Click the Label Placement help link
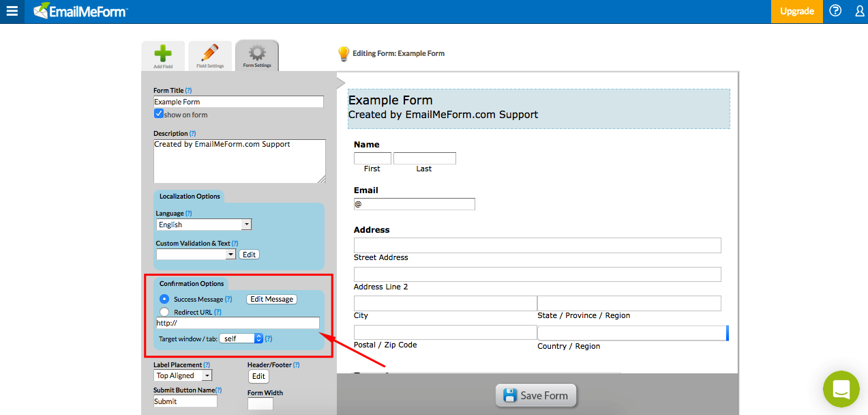Screen dimensions: 868x415 (x=207, y=364)
